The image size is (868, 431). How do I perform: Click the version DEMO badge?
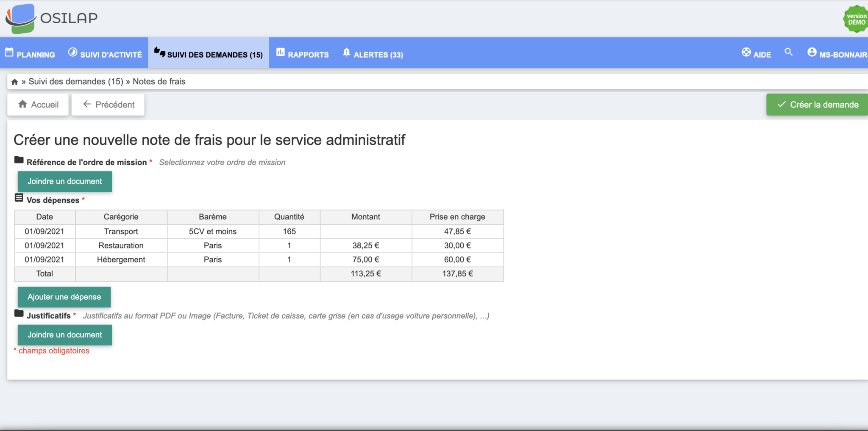pyautogui.click(x=856, y=19)
